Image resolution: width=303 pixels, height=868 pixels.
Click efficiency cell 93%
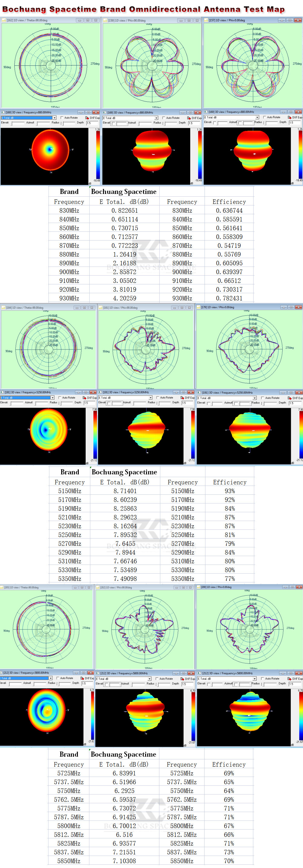230,491
